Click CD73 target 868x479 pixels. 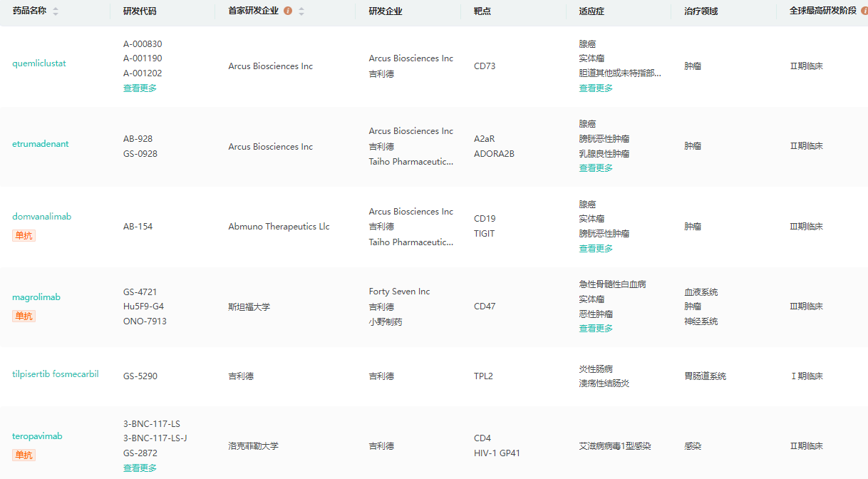[x=485, y=66]
